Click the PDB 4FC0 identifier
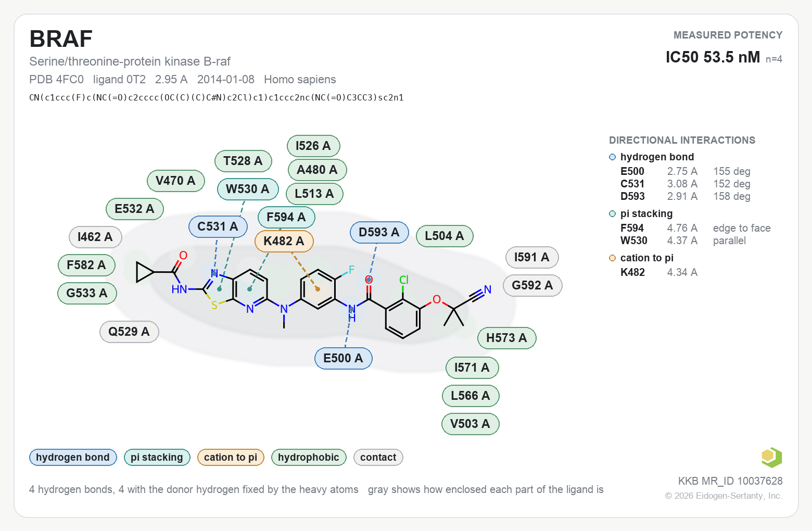The width and height of the screenshot is (812, 531). click(56, 79)
